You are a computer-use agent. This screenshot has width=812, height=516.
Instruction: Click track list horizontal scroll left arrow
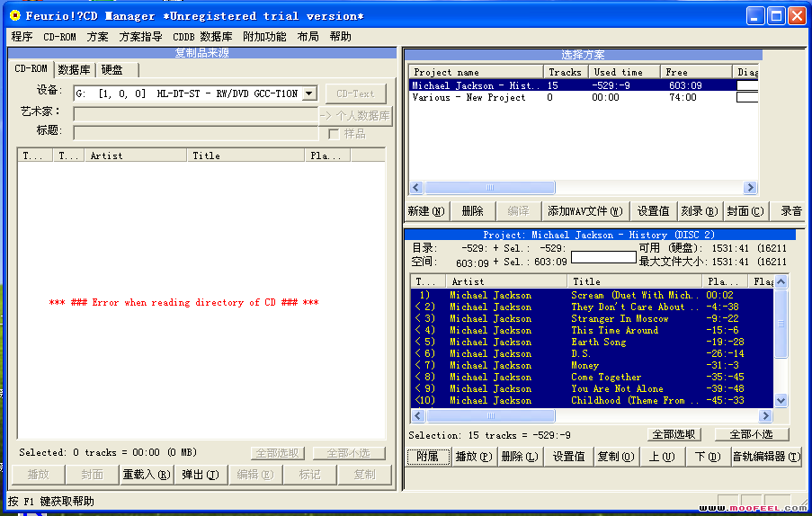click(x=418, y=415)
